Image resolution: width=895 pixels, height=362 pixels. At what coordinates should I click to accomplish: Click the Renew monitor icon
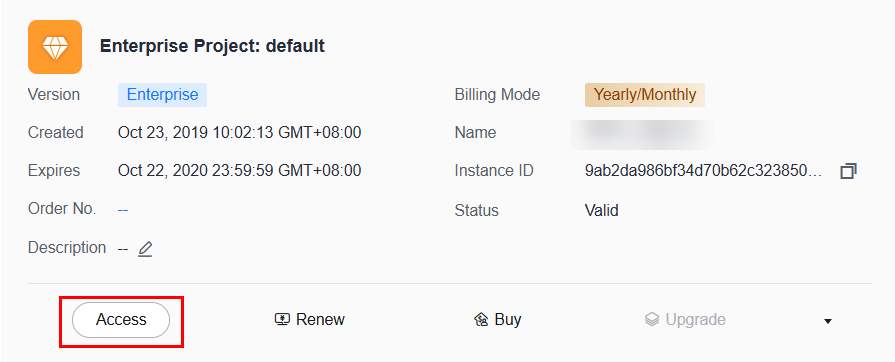coord(283,319)
